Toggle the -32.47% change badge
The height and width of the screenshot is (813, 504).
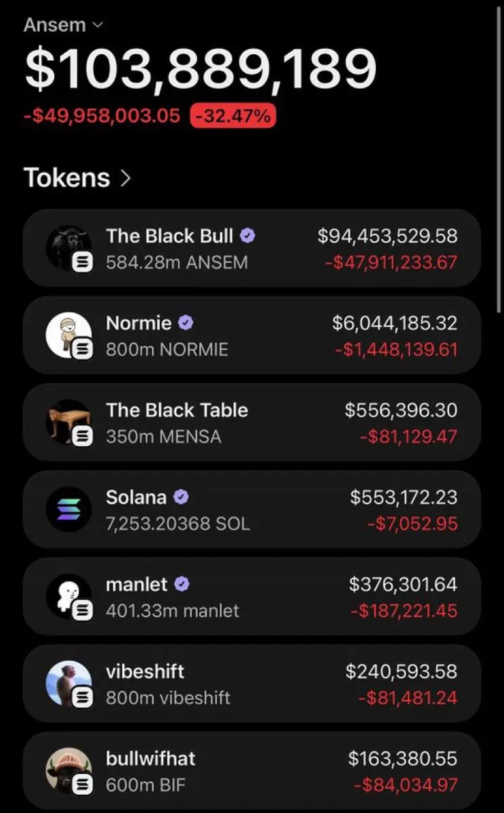point(233,116)
